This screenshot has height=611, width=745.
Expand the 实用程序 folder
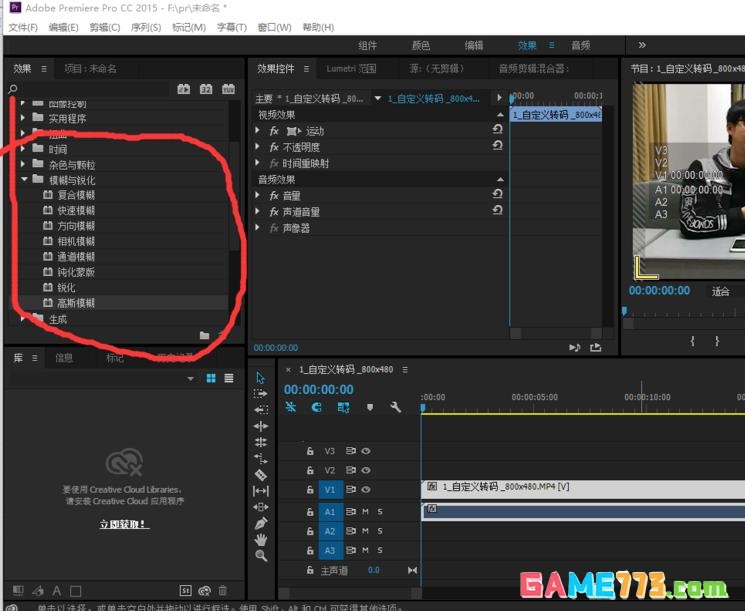pyautogui.click(x=23, y=117)
